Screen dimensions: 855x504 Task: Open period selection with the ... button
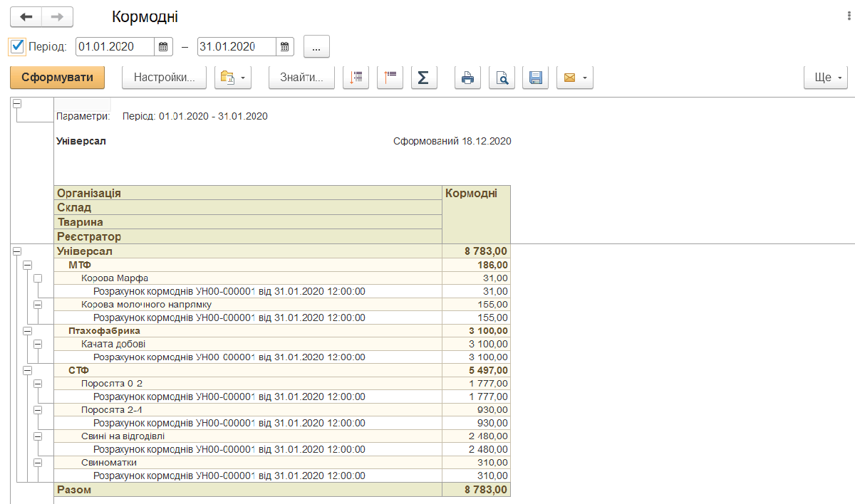pyautogui.click(x=316, y=47)
